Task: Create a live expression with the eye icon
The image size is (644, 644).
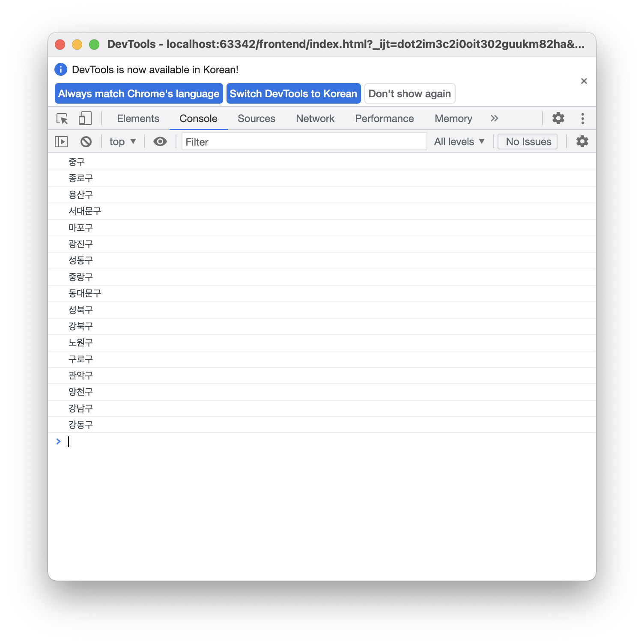Action: tap(160, 142)
